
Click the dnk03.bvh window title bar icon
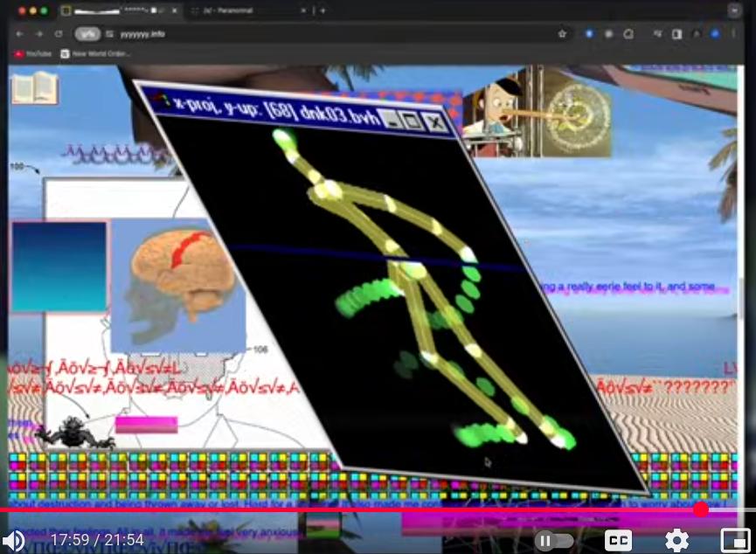162,99
